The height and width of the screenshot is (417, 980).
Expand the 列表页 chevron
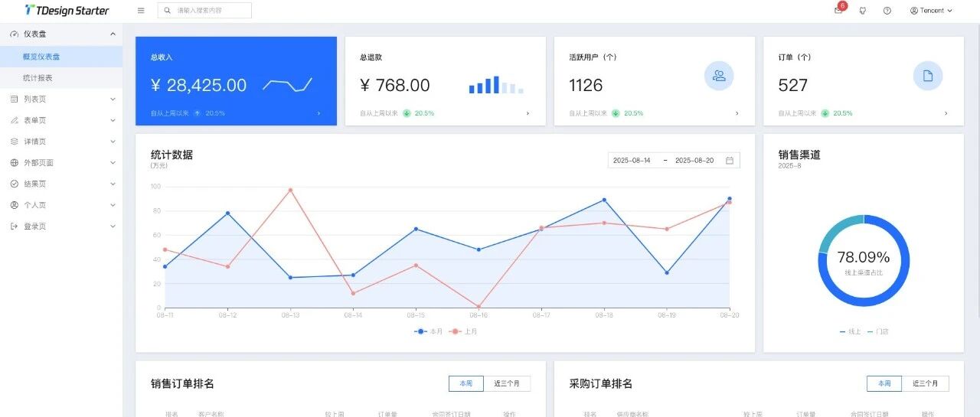coord(113,99)
